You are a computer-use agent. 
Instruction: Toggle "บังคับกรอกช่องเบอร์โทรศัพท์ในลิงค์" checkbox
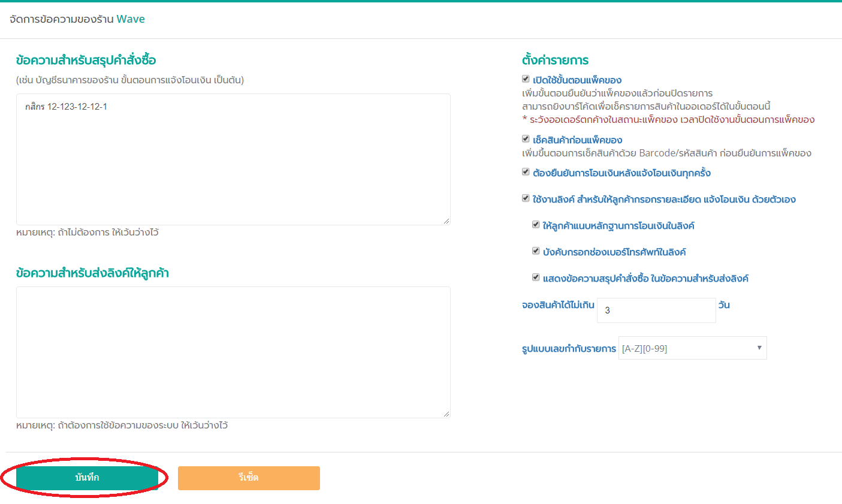pyautogui.click(x=536, y=251)
